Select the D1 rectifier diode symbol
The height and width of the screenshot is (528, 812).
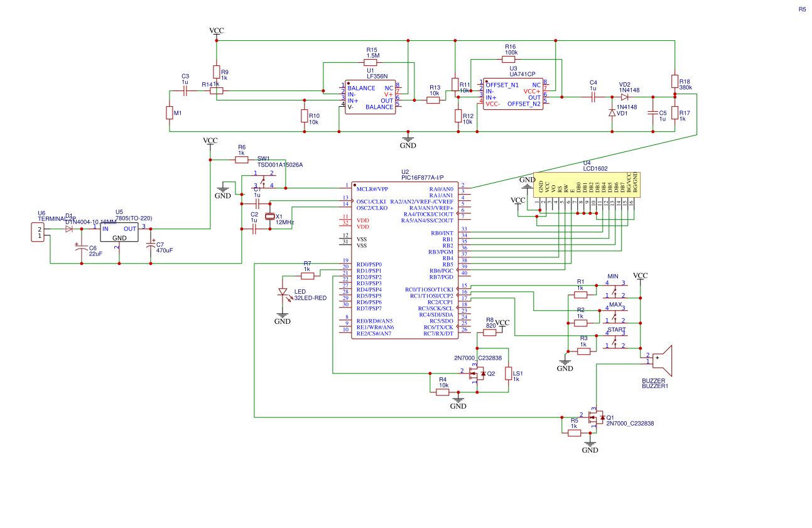tap(69, 229)
